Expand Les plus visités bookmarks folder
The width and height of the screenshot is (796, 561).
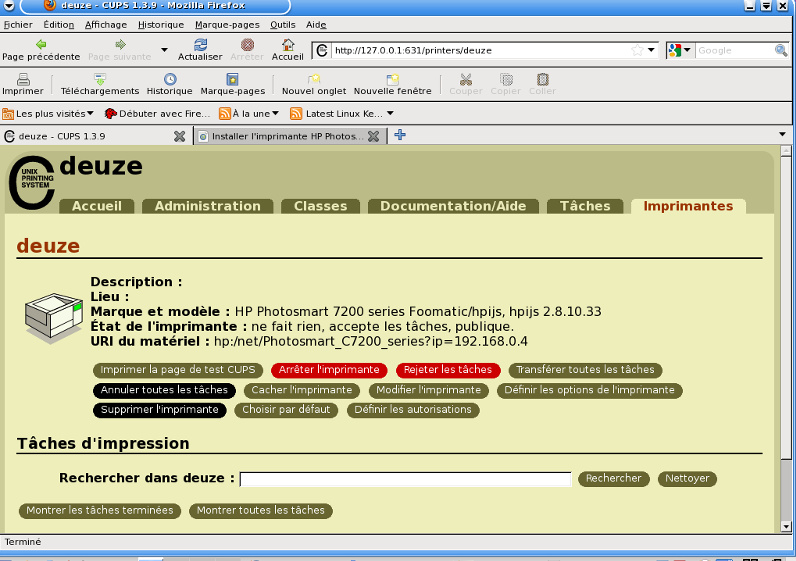(x=48, y=114)
